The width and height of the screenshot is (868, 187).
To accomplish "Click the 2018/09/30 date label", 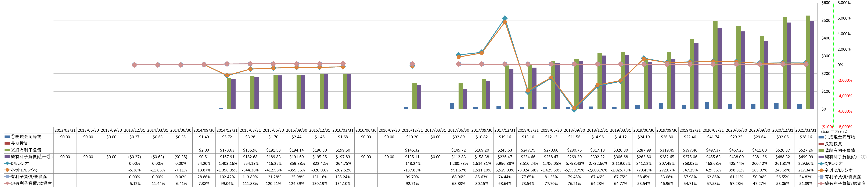I will [575, 130].
